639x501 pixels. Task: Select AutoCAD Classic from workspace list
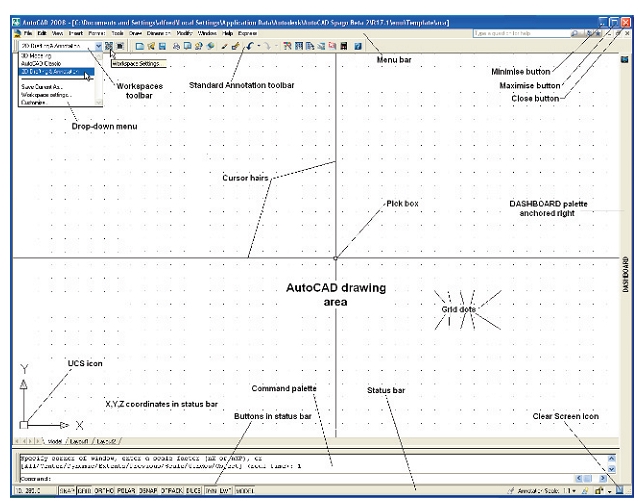[x=40, y=63]
